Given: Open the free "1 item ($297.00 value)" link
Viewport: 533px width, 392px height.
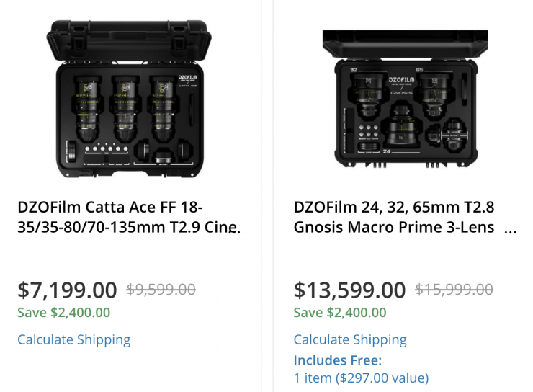Looking at the screenshot, I should (361, 378).
